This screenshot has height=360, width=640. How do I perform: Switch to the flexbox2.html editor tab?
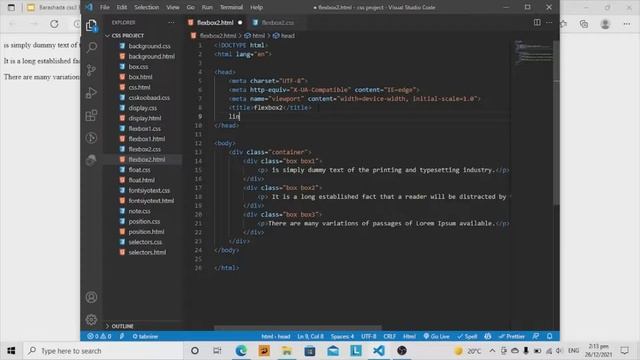coord(215,22)
